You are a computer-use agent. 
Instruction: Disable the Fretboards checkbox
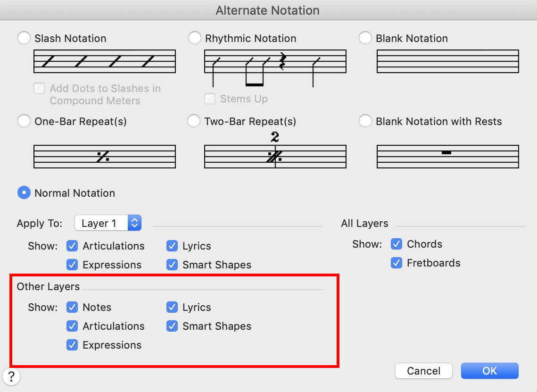pyautogui.click(x=397, y=263)
